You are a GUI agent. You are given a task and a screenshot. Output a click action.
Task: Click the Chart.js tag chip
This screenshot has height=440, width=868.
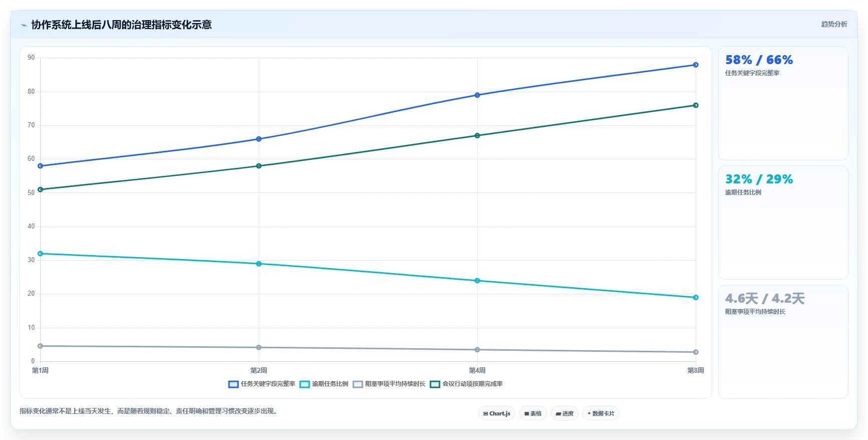497,413
